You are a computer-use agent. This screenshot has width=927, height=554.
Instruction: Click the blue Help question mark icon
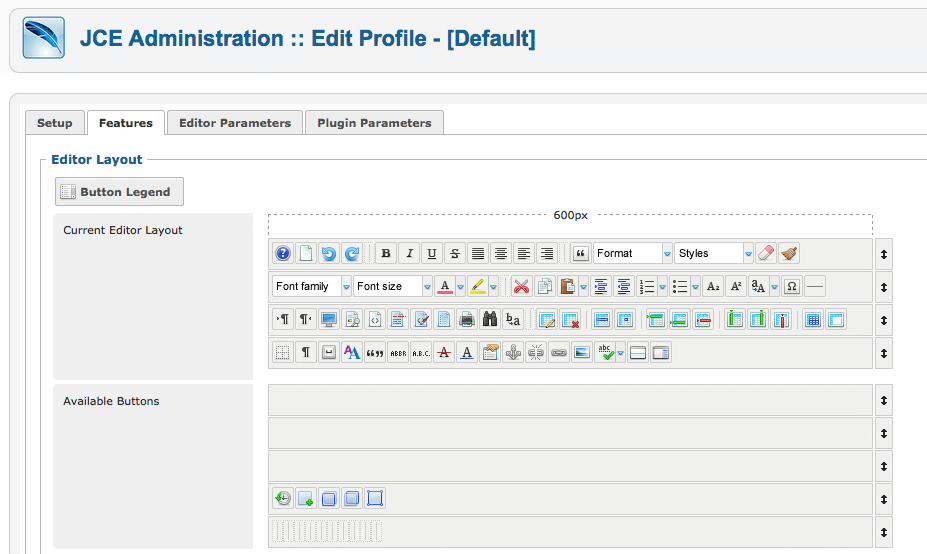coord(283,254)
